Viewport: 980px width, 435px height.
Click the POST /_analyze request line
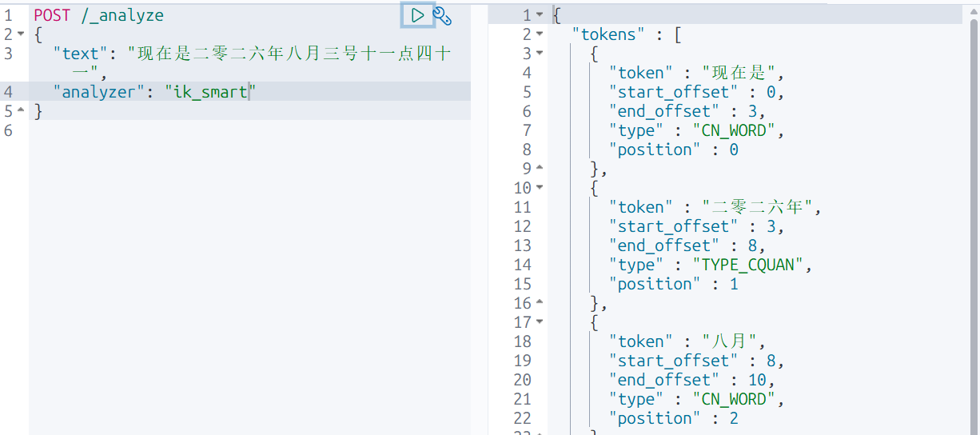[x=98, y=15]
